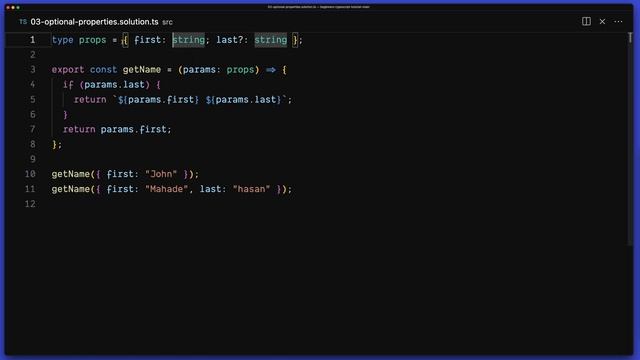
Task: Click 'getName' in the declaration on line 3
Action: pyautogui.click(x=142, y=70)
